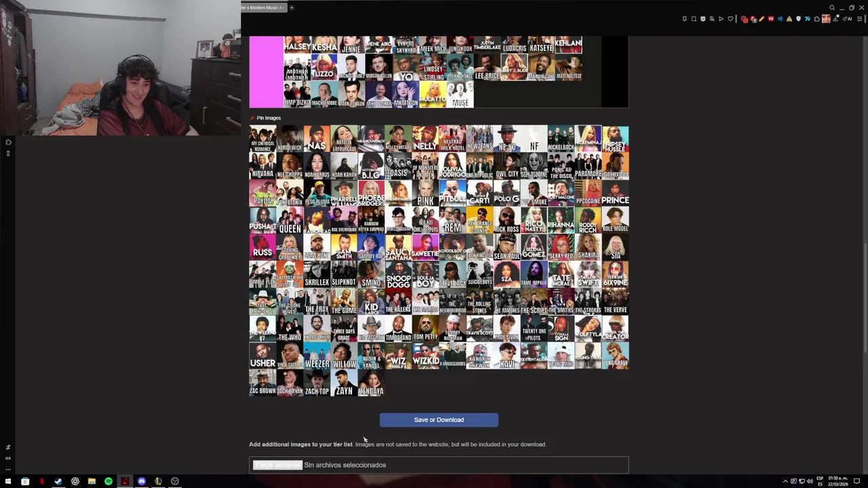Image resolution: width=868 pixels, height=488 pixels.
Task: Pick the Paramore artist tile
Action: pyautogui.click(x=589, y=166)
